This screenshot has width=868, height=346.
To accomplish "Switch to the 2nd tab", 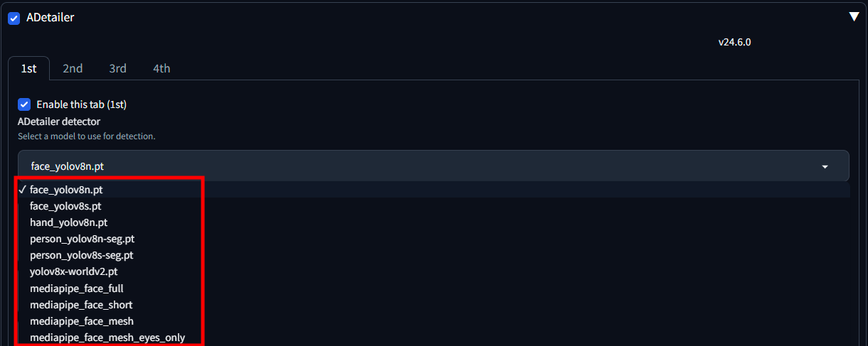I will coord(73,68).
